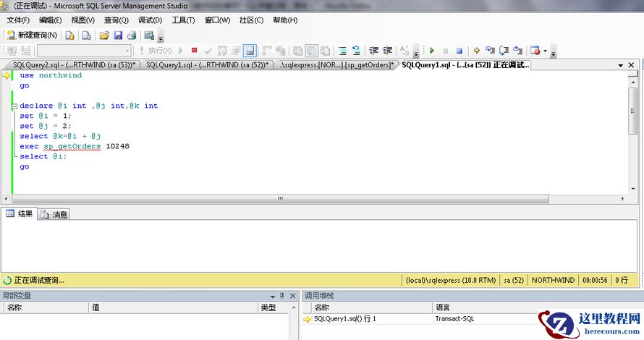This screenshot has height=340, width=644.
Task: Open the Community (社区) menu
Action: [x=251, y=20]
